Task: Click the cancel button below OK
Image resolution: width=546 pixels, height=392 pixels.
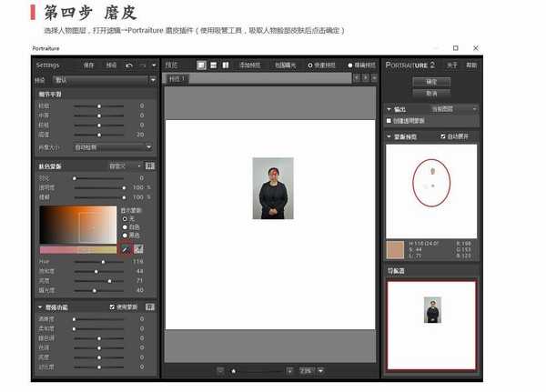Action: [431, 93]
